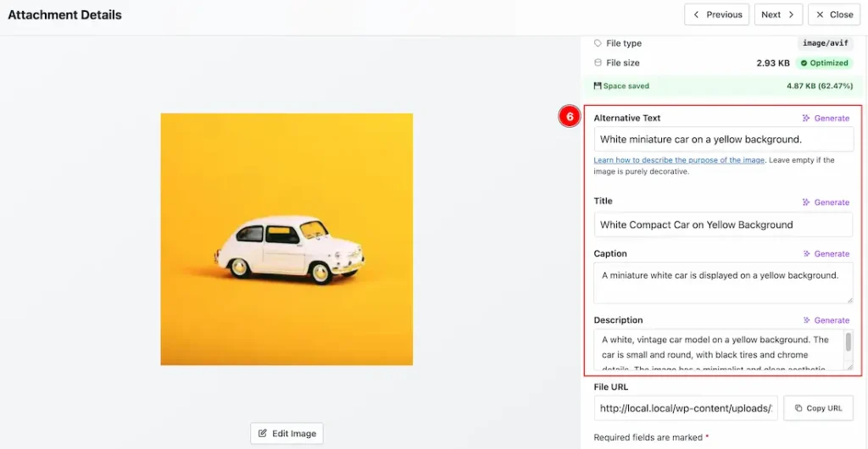Generate the Description with AI
The image size is (868, 449).
pyautogui.click(x=826, y=320)
